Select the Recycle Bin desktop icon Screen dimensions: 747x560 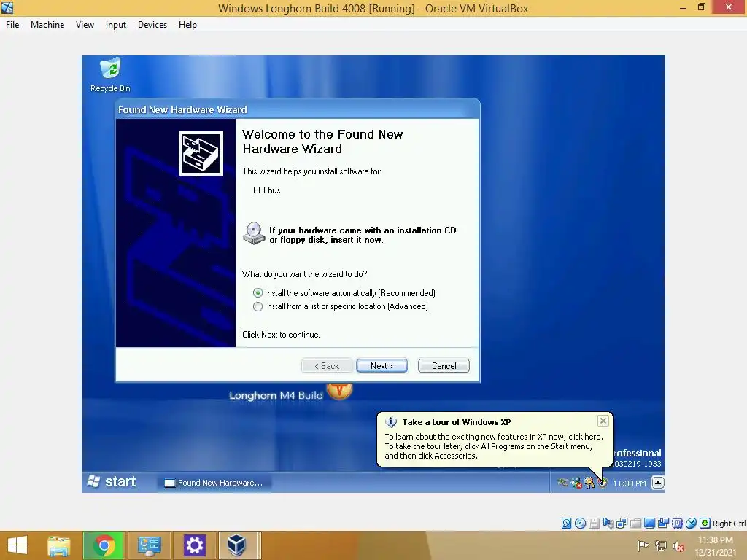pyautogui.click(x=110, y=75)
